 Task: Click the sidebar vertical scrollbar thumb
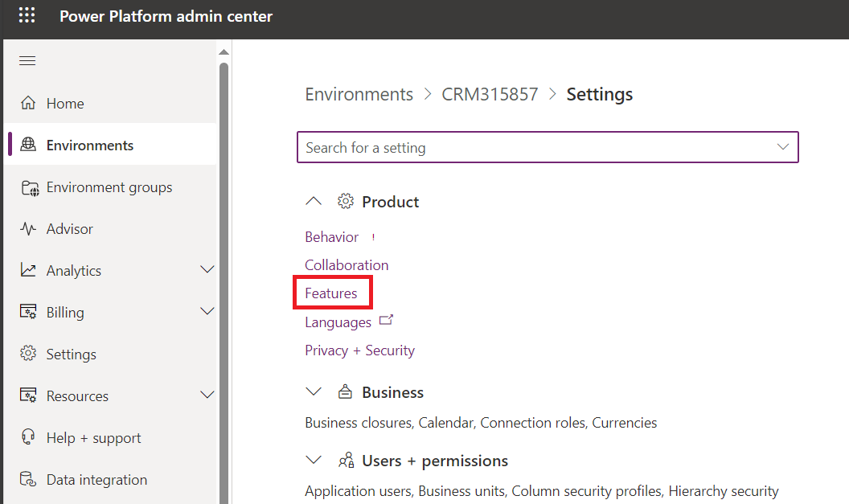point(224,281)
